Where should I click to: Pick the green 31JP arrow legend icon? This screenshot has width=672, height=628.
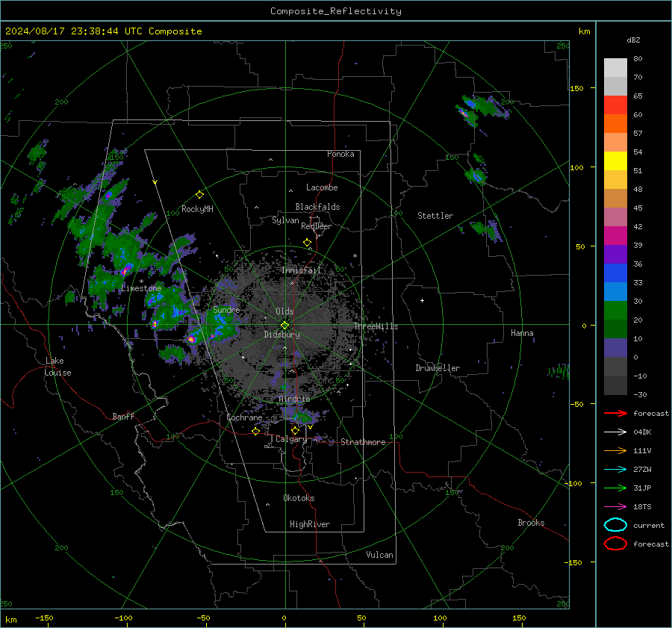615,488
